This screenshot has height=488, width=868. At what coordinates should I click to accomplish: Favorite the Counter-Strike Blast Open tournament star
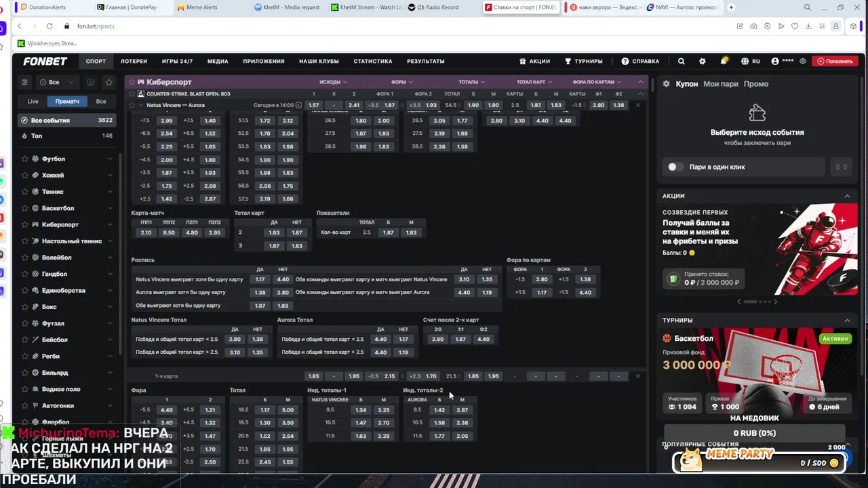click(x=131, y=94)
